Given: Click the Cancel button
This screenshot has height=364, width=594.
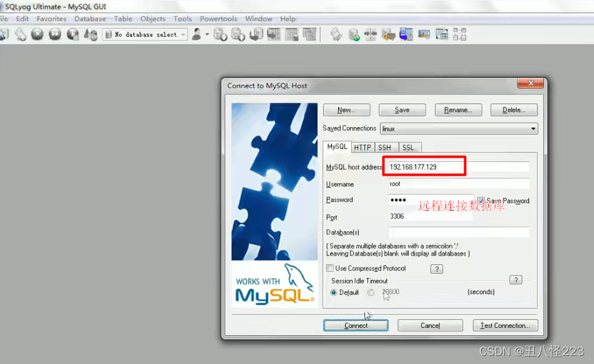Looking at the screenshot, I should [x=431, y=325].
